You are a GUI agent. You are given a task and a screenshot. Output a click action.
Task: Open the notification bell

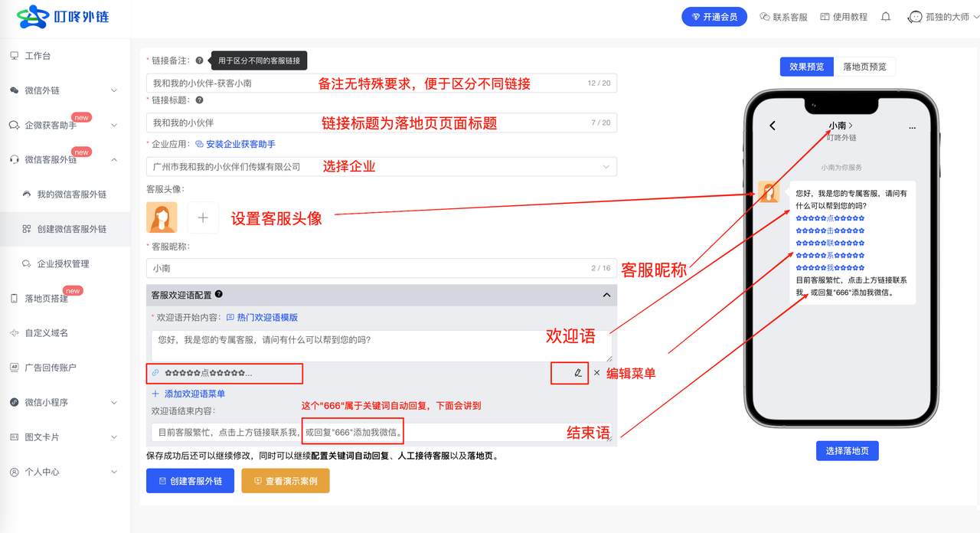point(885,16)
